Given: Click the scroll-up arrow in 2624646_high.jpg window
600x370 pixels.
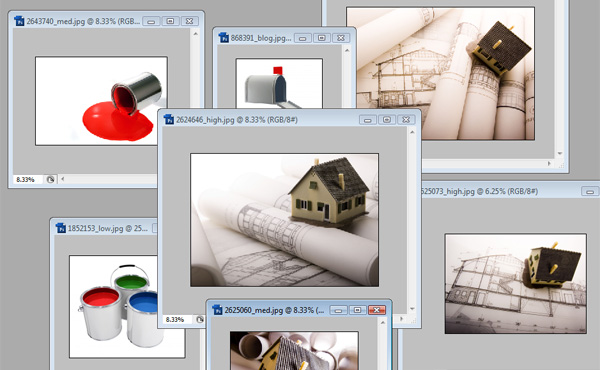Looking at the screenshot, I should tap(412, 132).
